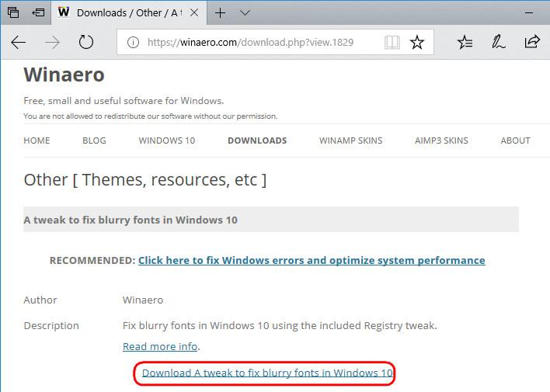The height and width of the screenshot is (392, 550).
Task: Click the redistribute permission notice text
Action: coord(150,116)
